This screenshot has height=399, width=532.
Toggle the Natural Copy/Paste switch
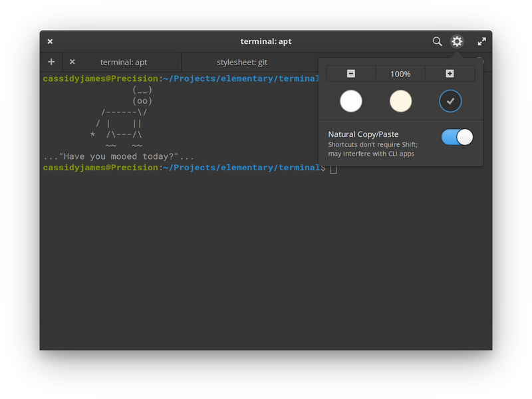click(457, 137)
